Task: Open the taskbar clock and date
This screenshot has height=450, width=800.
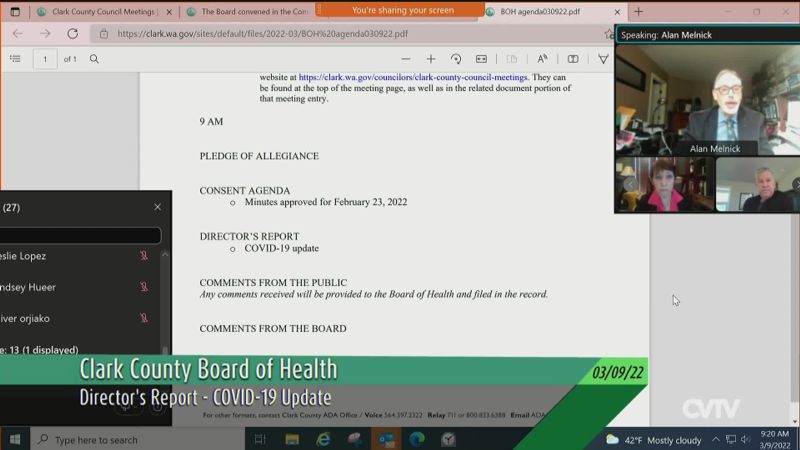Action: pyautogui.click(x=774, y=439)
